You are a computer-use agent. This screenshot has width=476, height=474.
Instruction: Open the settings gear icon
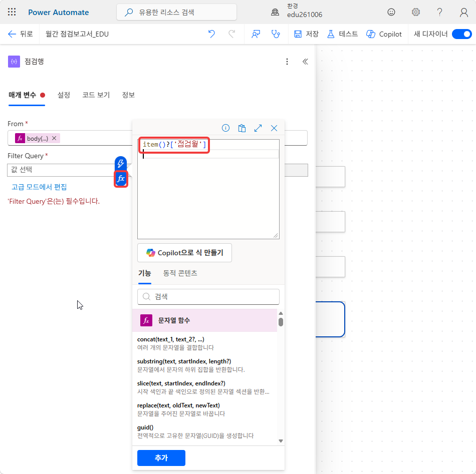415,12
